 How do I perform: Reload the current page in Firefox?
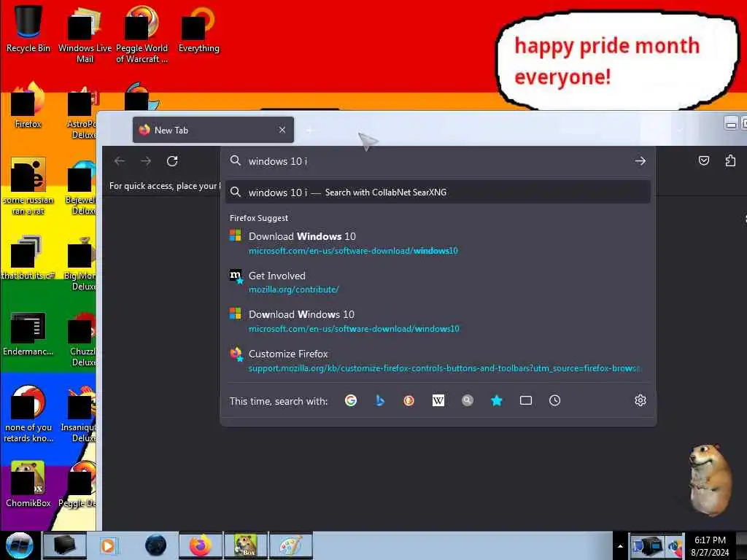pos(172,161)
